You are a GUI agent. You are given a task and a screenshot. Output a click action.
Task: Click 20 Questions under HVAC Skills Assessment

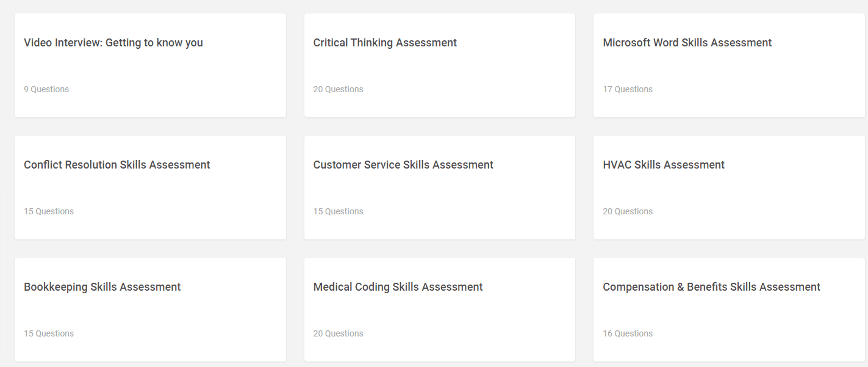point(628,211)
